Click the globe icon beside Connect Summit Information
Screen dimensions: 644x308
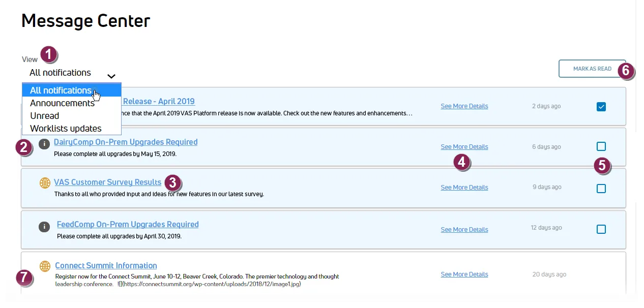pyautogui.click(x=45, y=266)
